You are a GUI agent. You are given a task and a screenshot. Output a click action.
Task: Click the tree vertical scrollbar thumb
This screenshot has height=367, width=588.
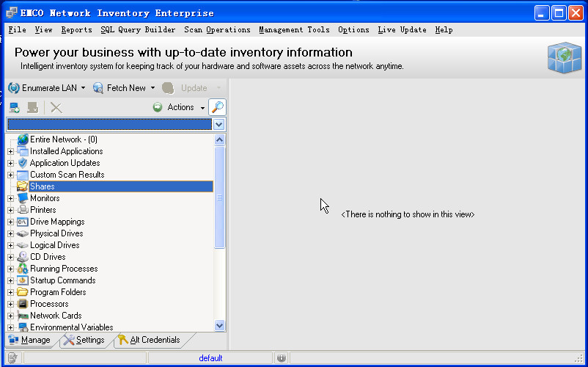coord(219,197)
